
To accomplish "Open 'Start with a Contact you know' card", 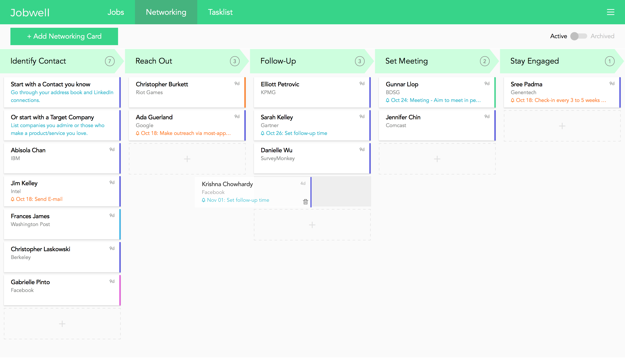I will 62,92.
